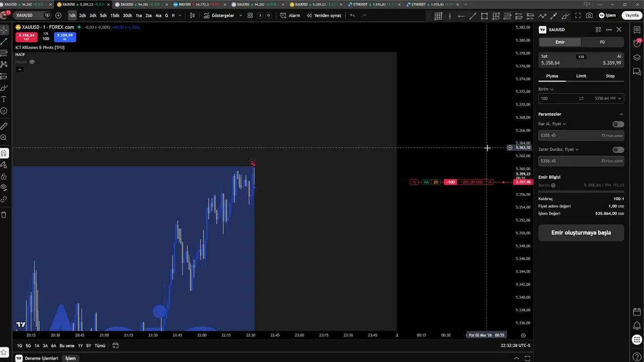644x362 pixels.
Task: Click the add symbol plus button
Action: (58, 16)
